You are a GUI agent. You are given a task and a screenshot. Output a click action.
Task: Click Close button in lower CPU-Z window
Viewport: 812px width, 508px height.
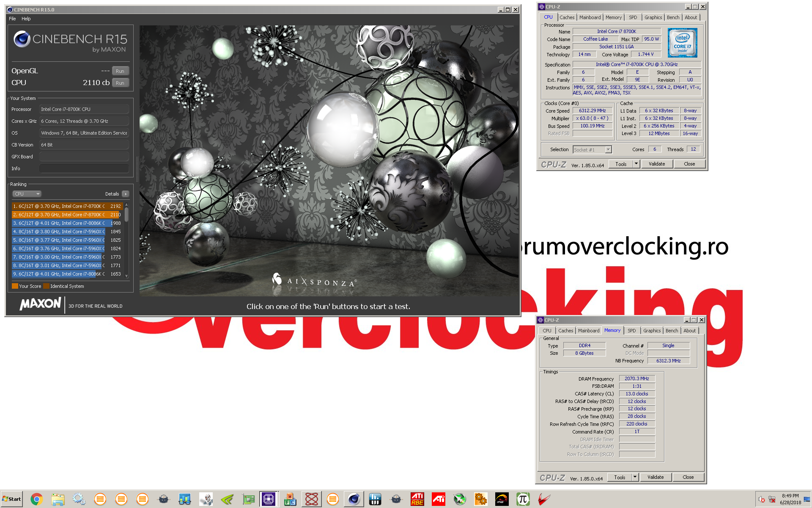(x=688, y=477)
